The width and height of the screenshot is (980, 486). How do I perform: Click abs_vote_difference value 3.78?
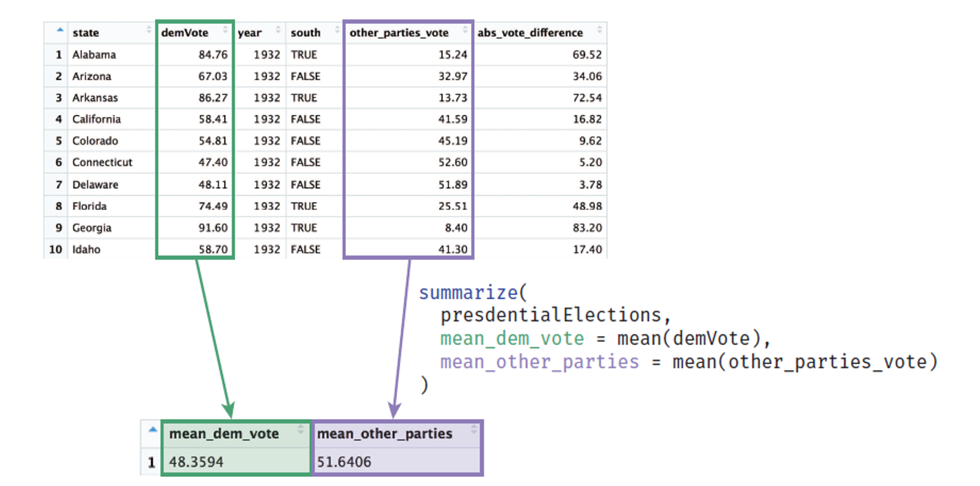click(x=591, y=185)
